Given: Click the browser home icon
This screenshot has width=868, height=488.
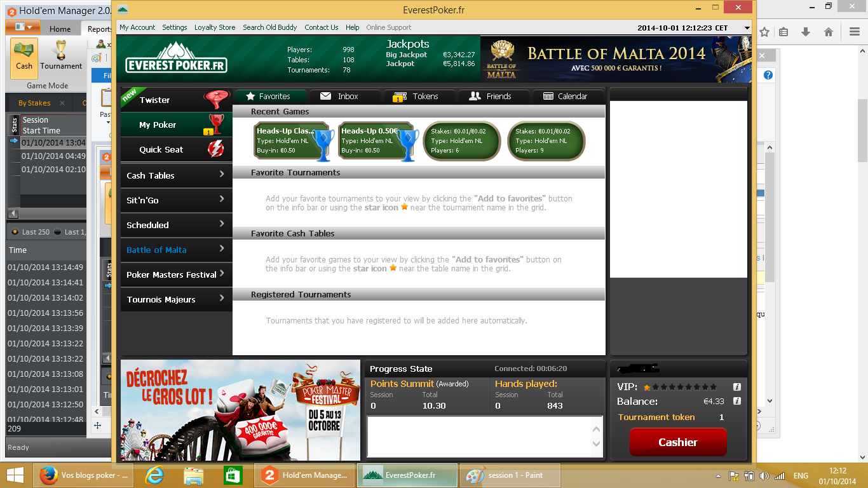Looking at the screenshot, I should (828, 32).
